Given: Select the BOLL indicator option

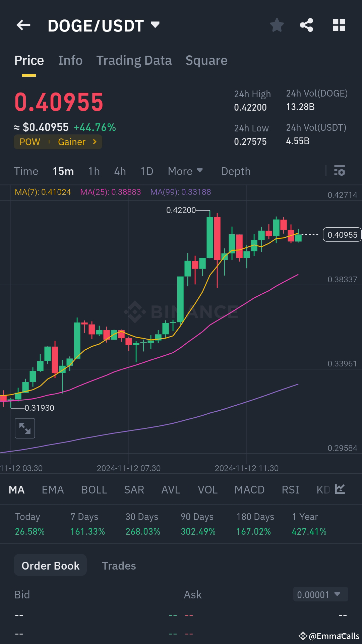Looking at the screenshot, I should [94, 490].
